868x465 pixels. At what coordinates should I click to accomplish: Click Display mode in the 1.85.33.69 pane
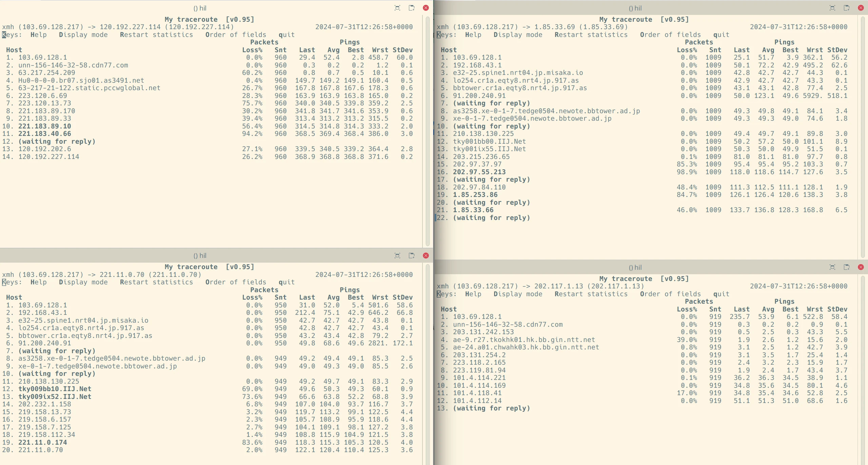(x=517, y=35)
